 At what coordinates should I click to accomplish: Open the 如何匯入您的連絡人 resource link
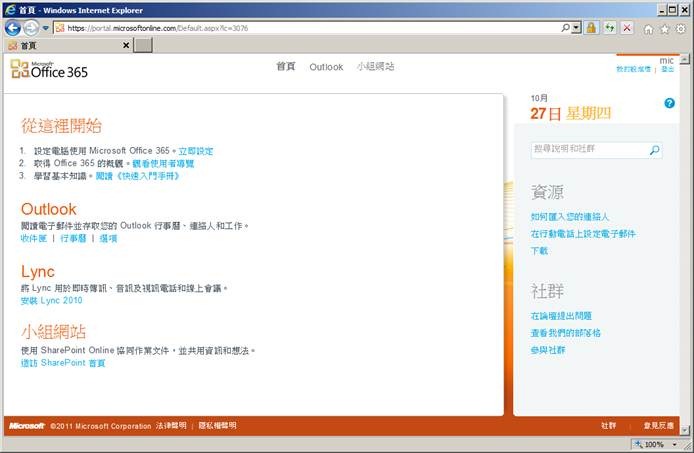570,217
